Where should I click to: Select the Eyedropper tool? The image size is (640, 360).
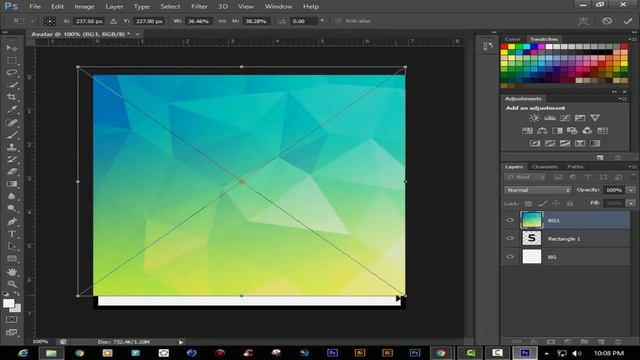(x=12, y=109)
